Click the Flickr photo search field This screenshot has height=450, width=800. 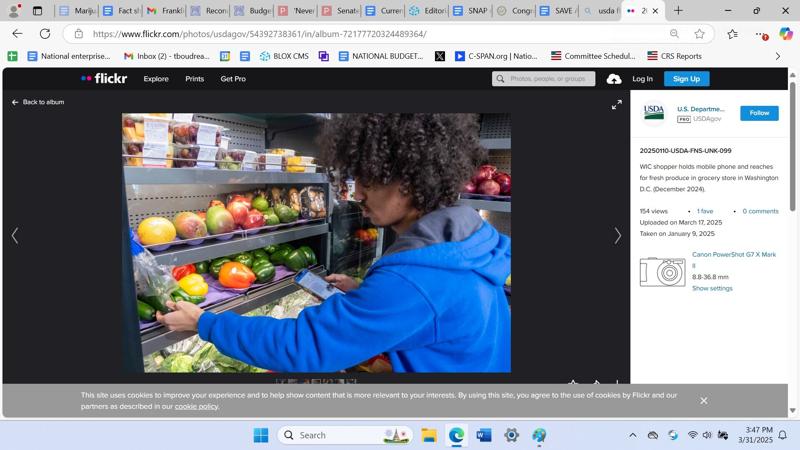(545, 79)
